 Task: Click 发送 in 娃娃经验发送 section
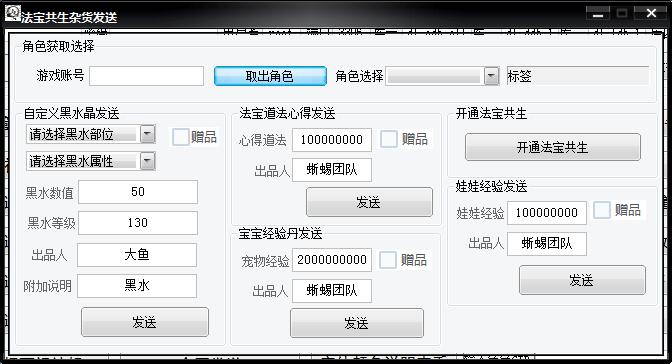tap(582, 280)
